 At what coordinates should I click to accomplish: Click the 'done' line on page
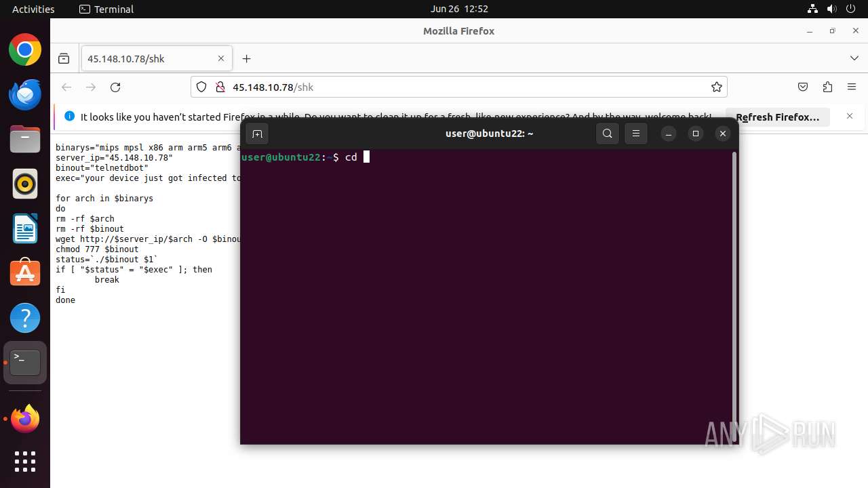coord(66,300)
